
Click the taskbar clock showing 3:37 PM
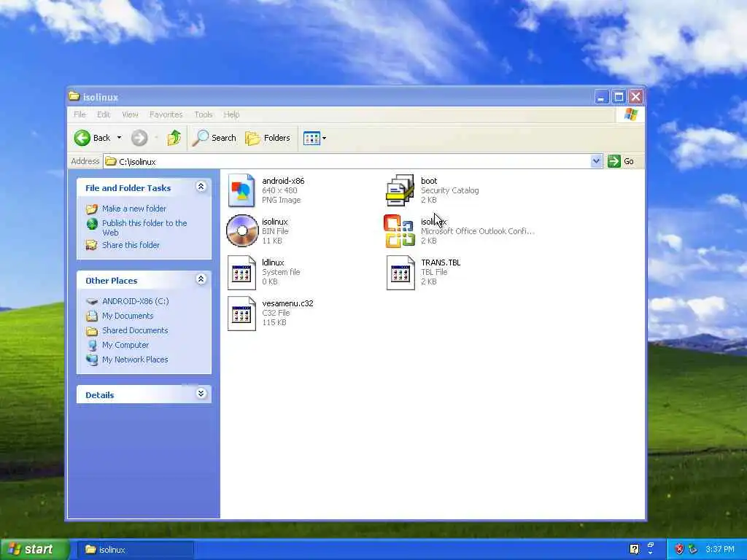[x=720, y=549]
